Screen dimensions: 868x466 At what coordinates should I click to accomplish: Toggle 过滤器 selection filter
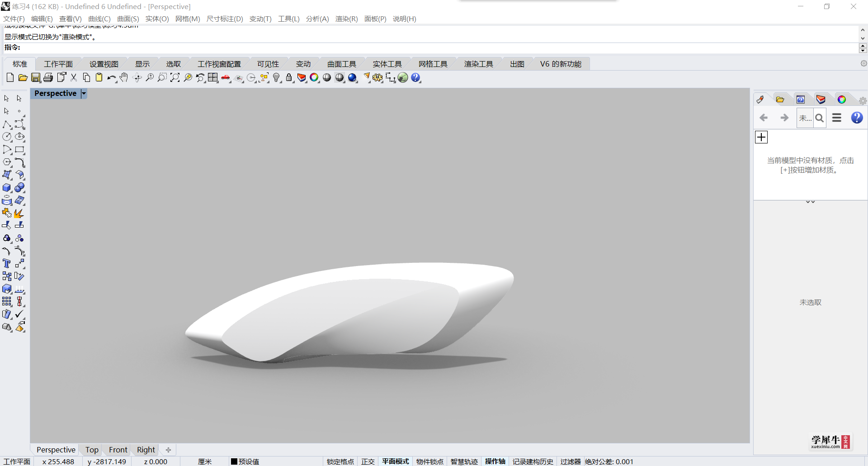pyautogui.click(x=571, y=461)
